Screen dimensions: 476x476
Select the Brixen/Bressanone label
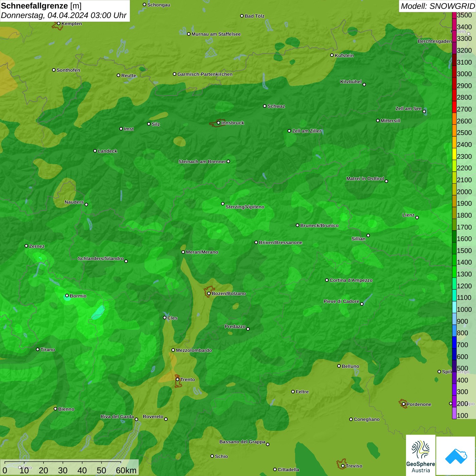[x=280, y=242]
